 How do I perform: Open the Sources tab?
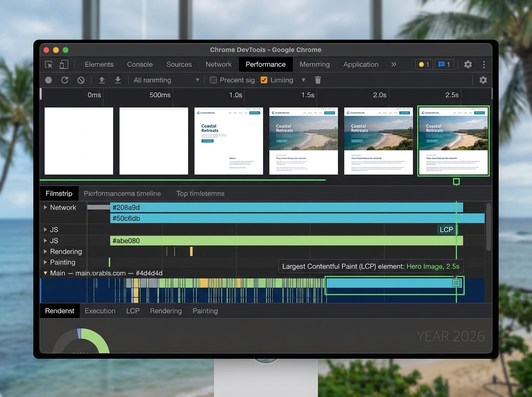(x=179, y=65)
